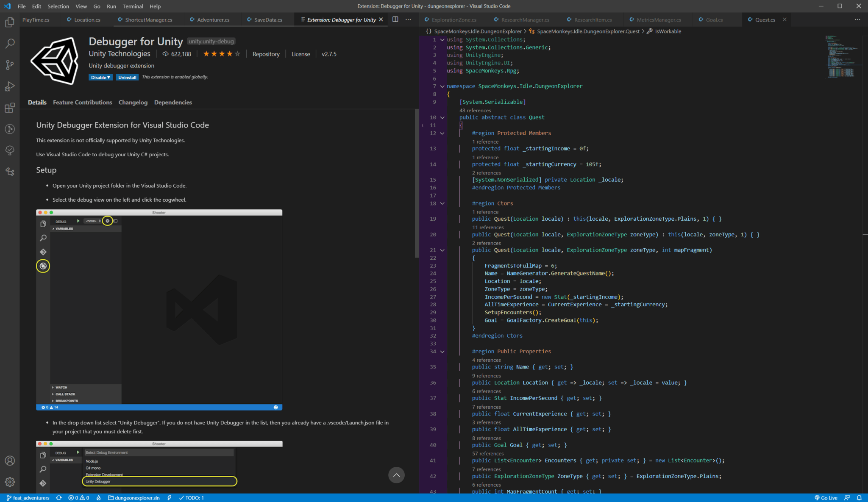The width and height of the screenshot is (868, 502).
Task: Collapse the namespace fold arrow at line 7
Action: tap(442, 86)
